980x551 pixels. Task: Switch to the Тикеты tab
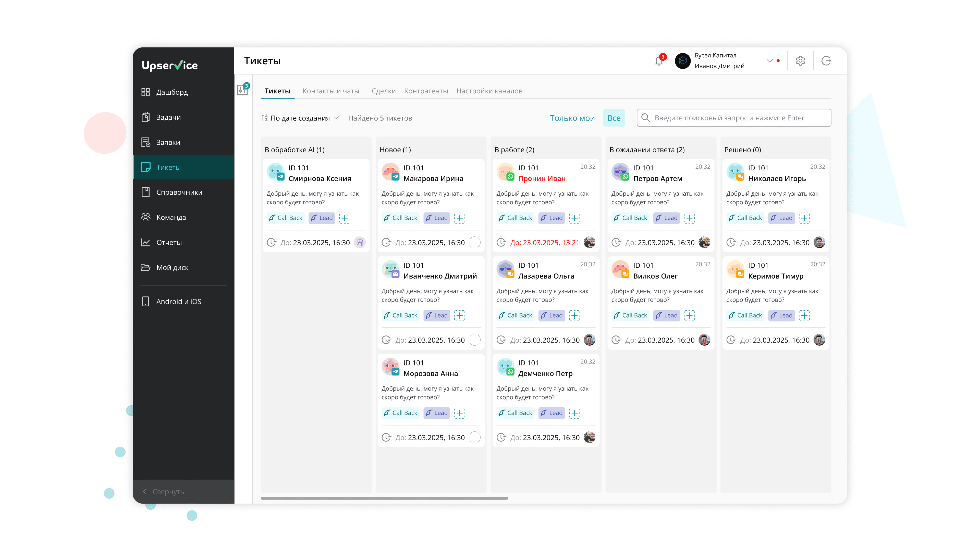(277, 91)
